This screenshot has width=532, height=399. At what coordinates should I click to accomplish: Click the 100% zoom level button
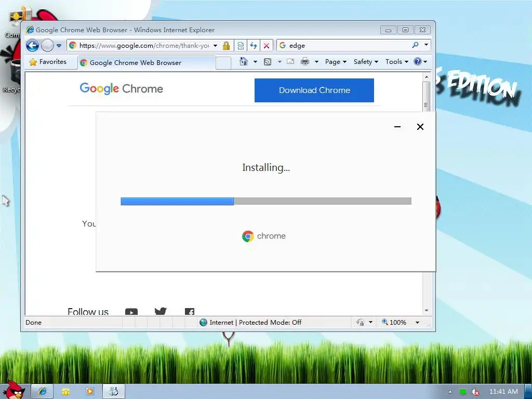pyautogui.click(x=394, y=322)
